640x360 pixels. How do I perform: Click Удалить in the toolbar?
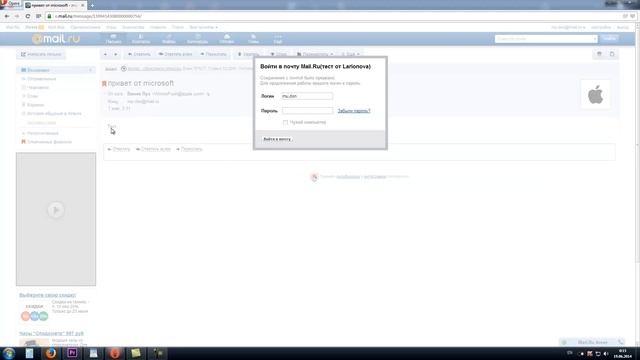pyautogui.click(x=248, y=54)
